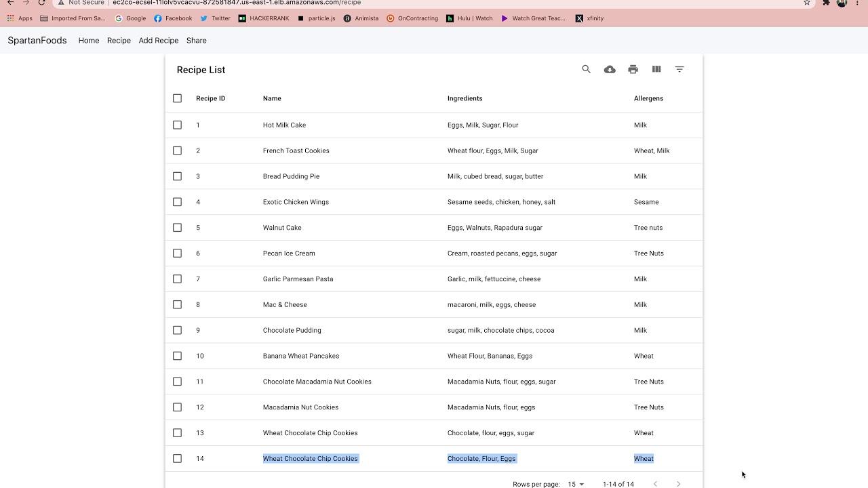The image size is (868, 488).
Task: Open the xfinity bookmark
Action: [x=589, y=18]
